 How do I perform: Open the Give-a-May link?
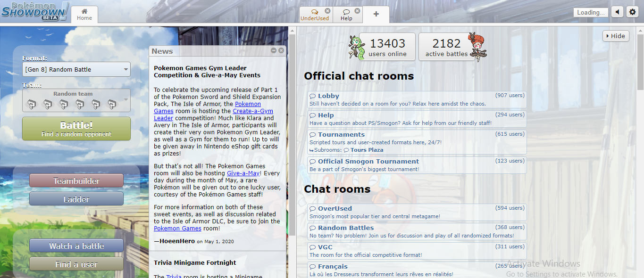tap(243, 173)
